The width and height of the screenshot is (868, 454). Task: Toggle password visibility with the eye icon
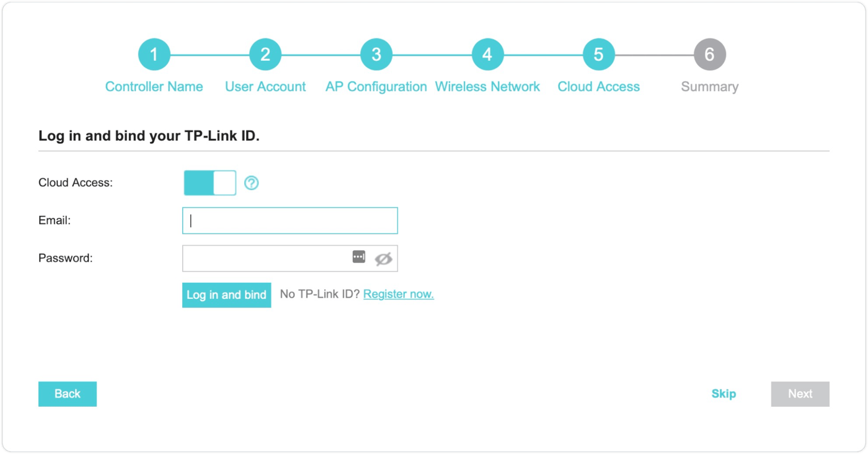point(383,259)
